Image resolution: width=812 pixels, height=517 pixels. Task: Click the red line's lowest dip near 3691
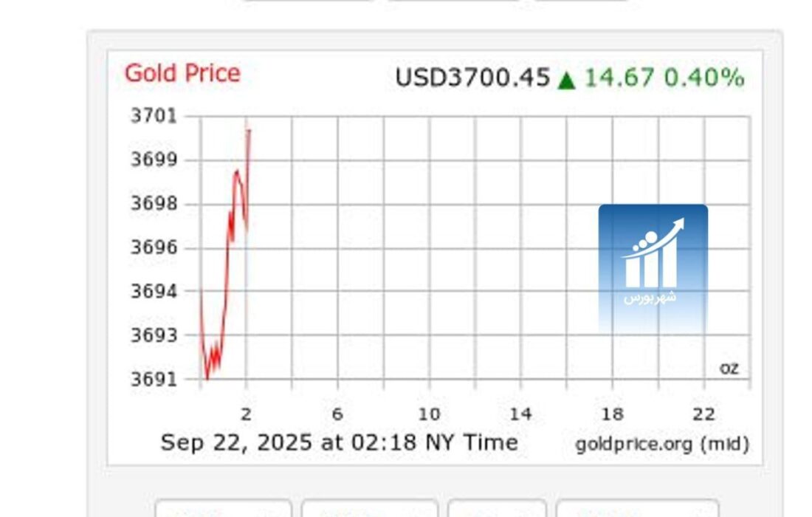207,378
